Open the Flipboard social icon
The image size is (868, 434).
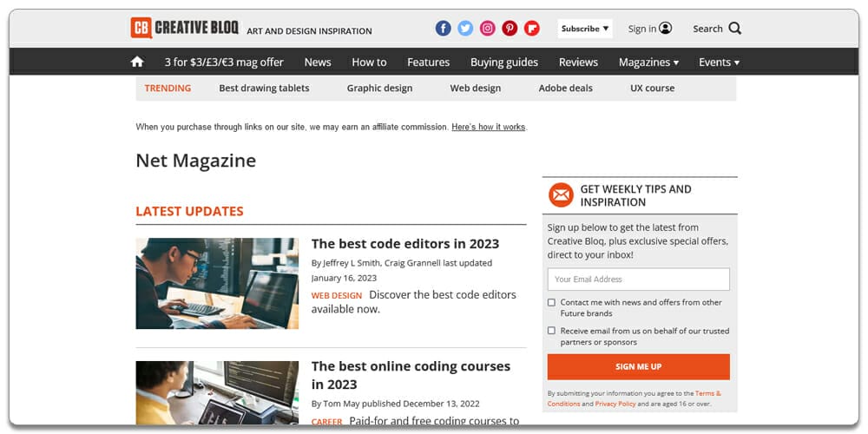[x=531, y=29]
